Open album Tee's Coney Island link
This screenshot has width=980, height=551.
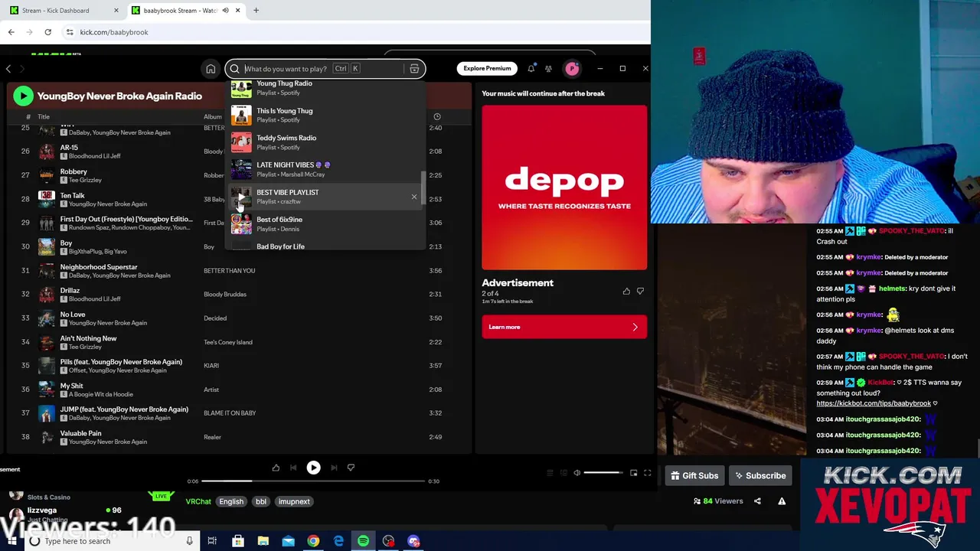click(227, 342)
